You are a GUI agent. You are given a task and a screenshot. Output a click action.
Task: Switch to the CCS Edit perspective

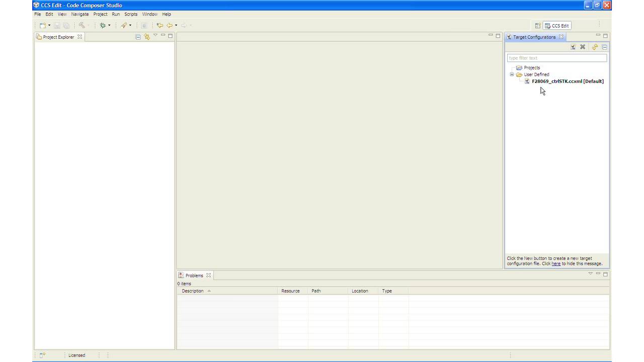tap(557, 26)
